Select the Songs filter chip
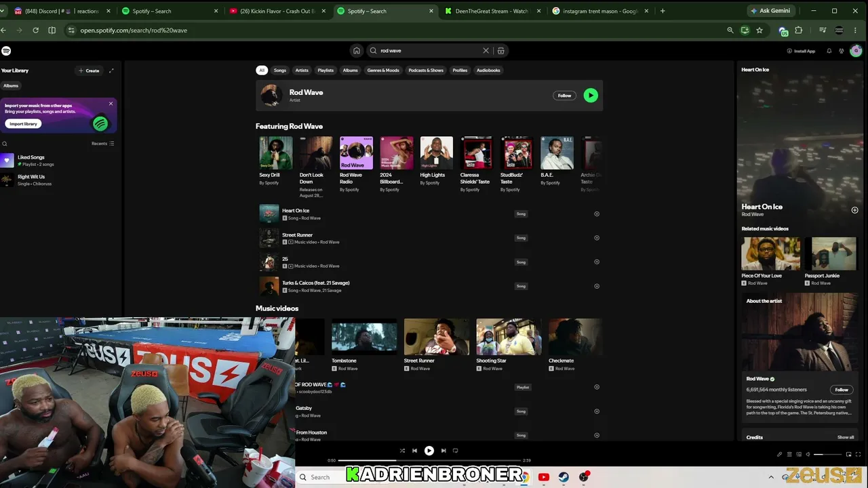This screenshot has width=868, height=488. point(280,70)
